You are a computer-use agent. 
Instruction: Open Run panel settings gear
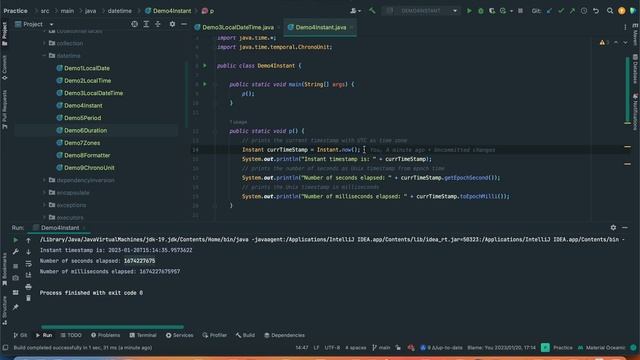(613, 227)
